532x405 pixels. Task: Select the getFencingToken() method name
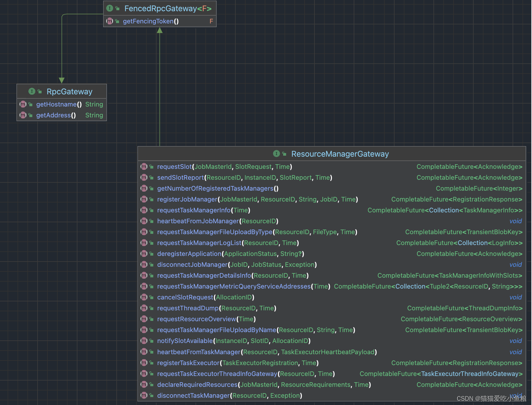(151, 21)
